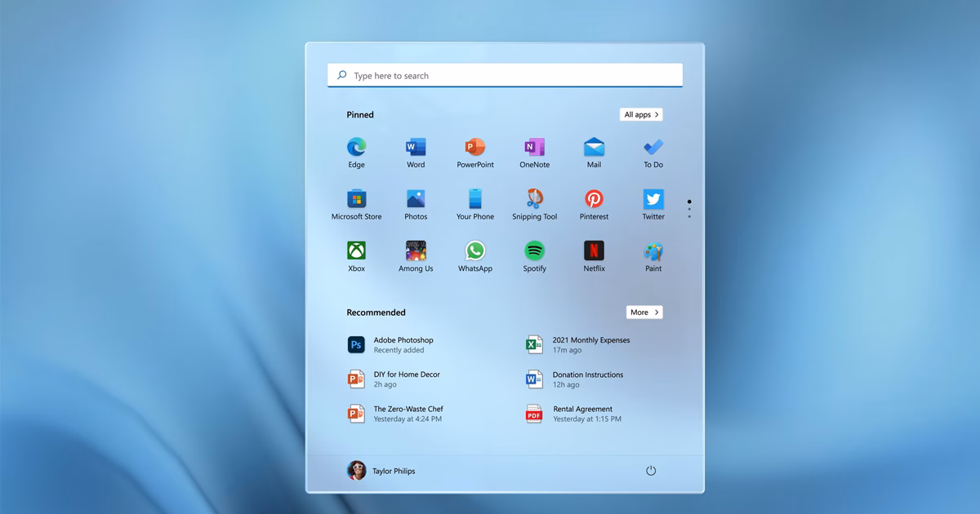Open Taylor Philips account menu
Viewport: 980px width, 514px height.
tap(381, 471)
